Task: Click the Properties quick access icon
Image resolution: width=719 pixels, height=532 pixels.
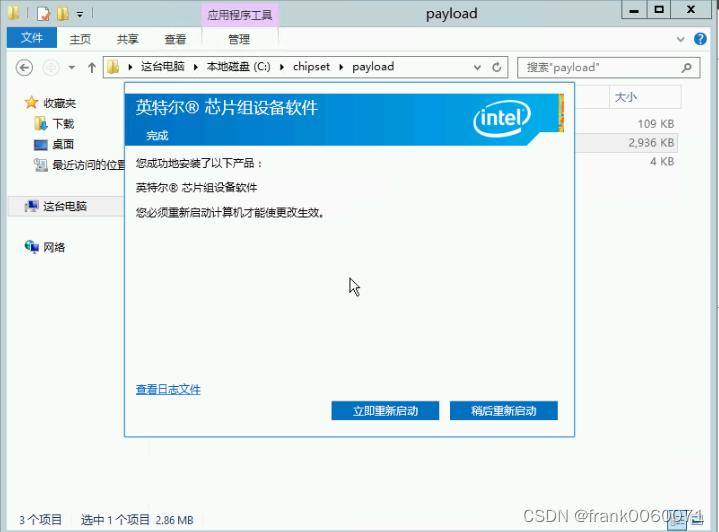Action: click(43, 14)
